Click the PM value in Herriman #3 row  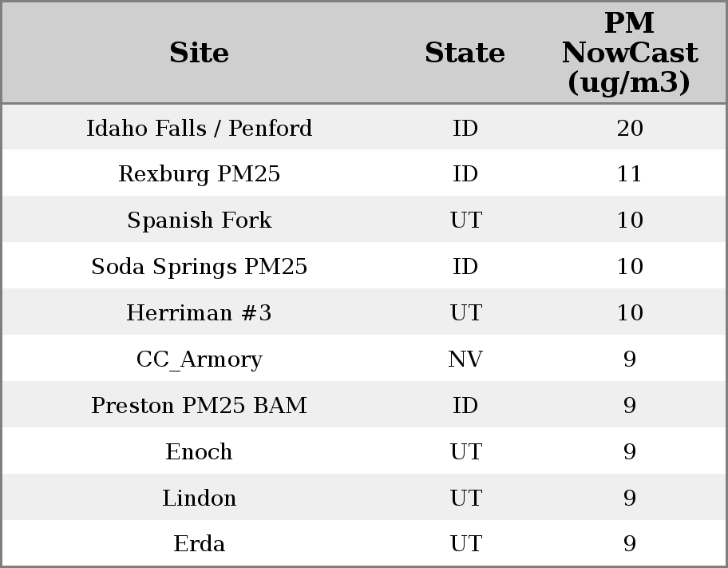pyautogui.click(x=630, y=313)
